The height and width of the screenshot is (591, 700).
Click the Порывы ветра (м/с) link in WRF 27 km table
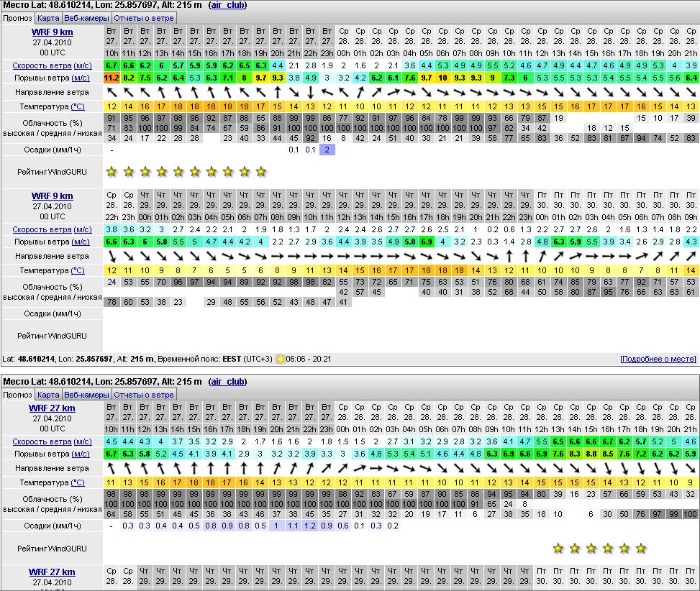click(50, 454)
